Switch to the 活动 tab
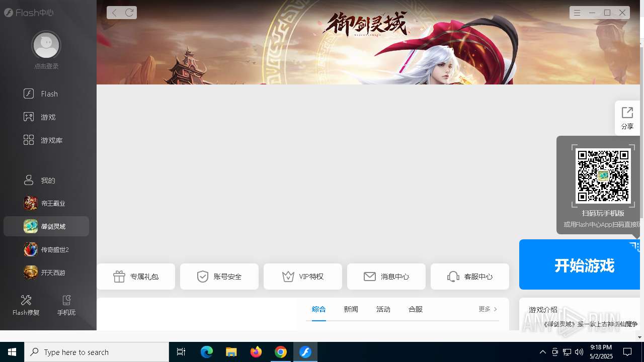644x362 pixels. pyautogui.click(x=383, y=309)
